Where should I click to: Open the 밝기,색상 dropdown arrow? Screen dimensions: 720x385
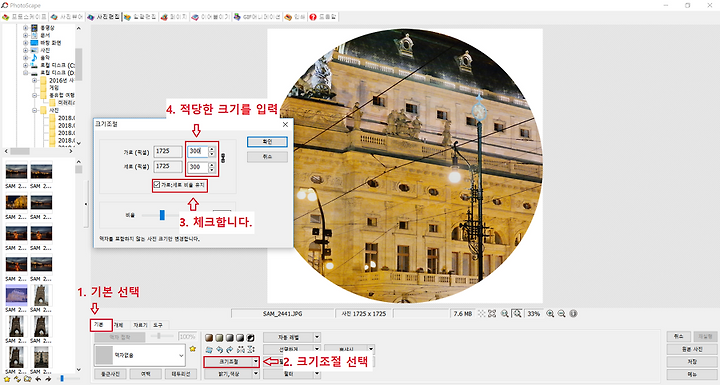click(256, 374)
